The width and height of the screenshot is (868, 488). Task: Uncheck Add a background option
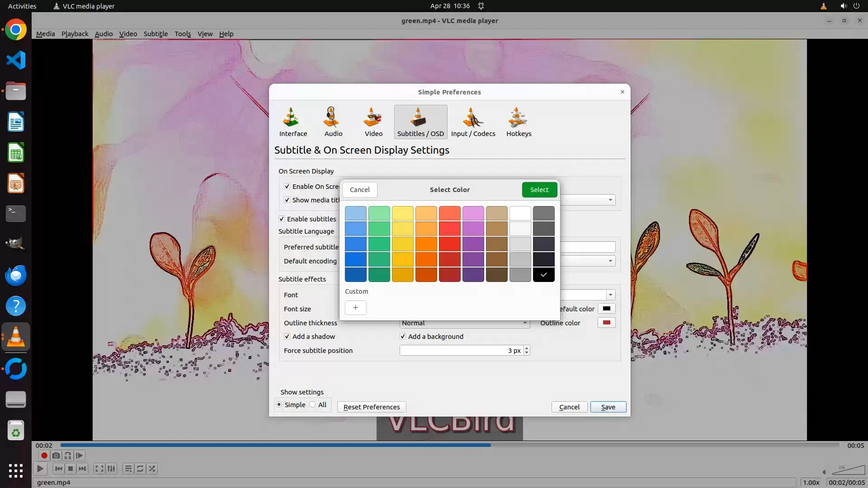point(403,336)
